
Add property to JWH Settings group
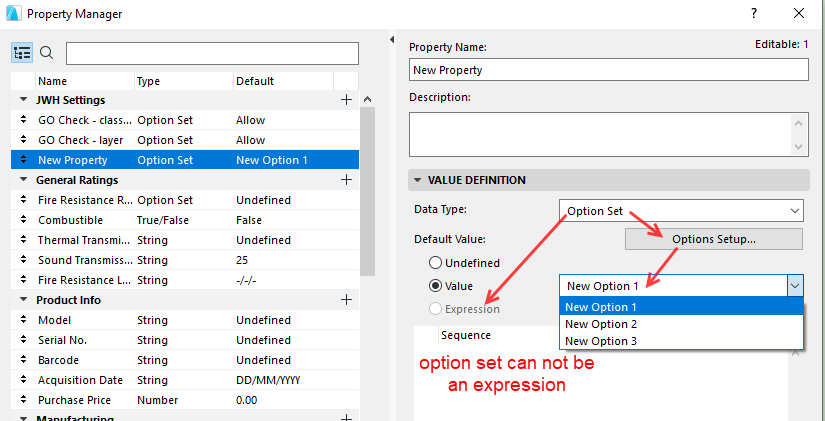click(346, 100)
